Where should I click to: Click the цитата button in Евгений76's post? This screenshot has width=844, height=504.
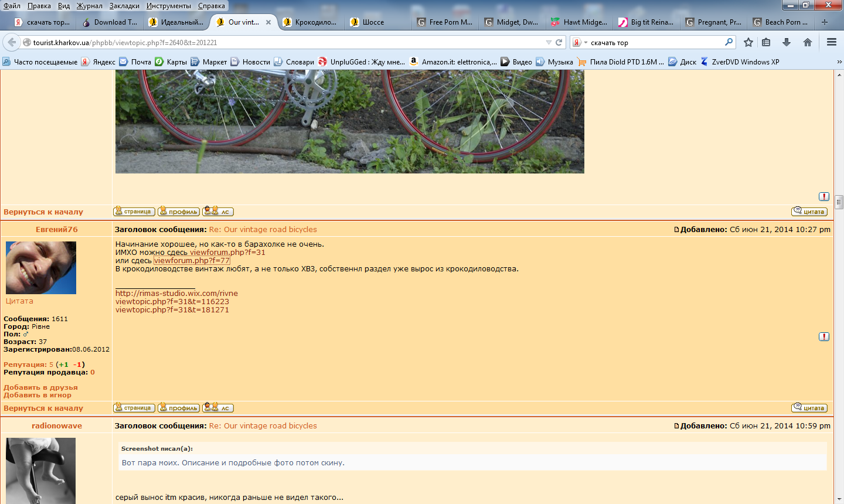tap(809, 408)
